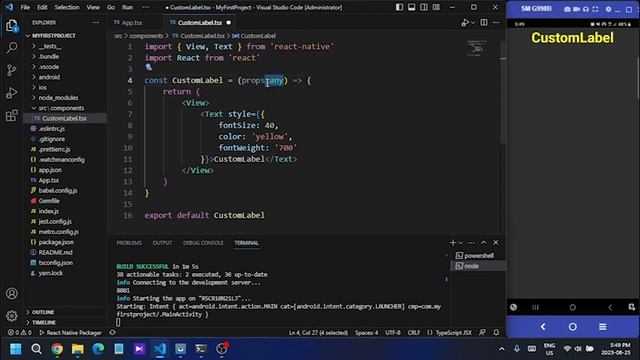
Task: Maximize the terminal panel with caret icon
Action: point(484,242)
